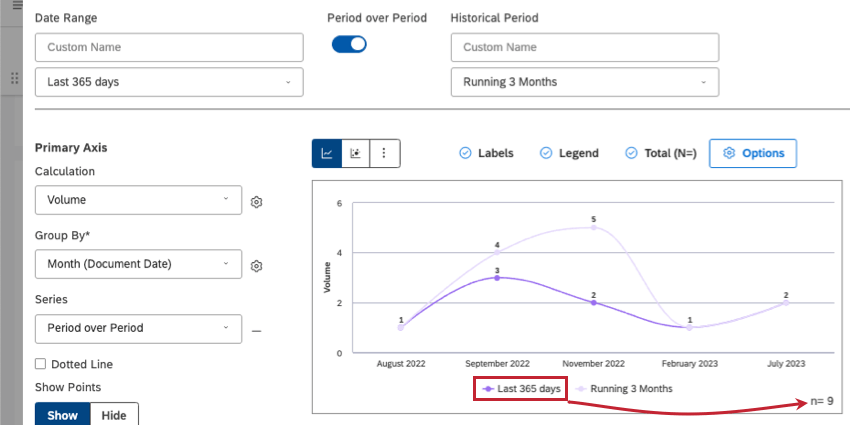Click the drag handle on left edge

pos(14,78)
